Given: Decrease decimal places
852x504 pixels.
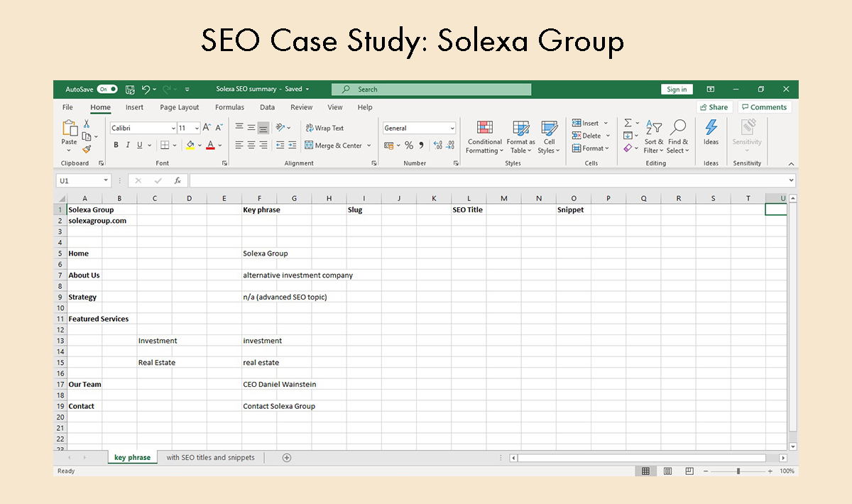Looking at the screenshot, I should coord(451,146).
